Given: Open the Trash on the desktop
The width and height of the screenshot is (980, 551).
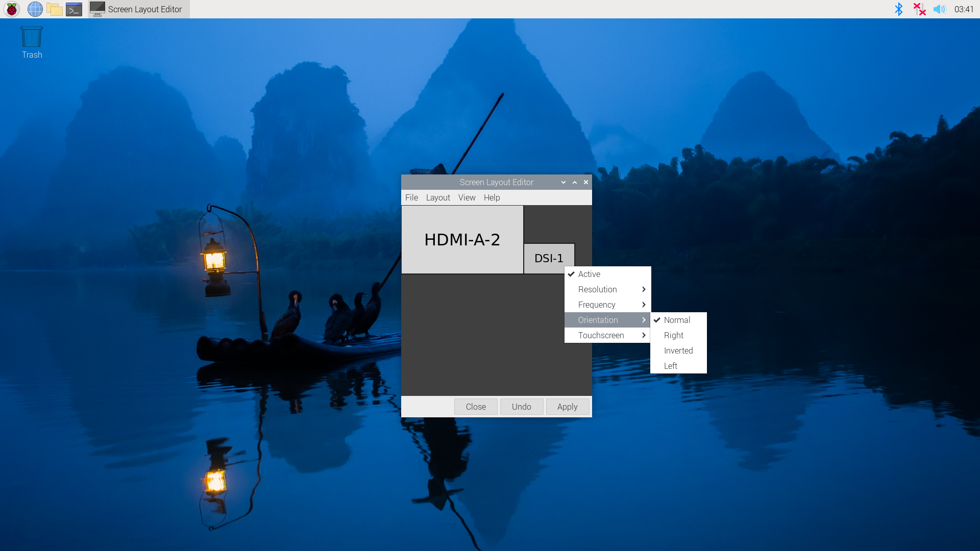Looking at the screenshot, I should pos(31,36).
